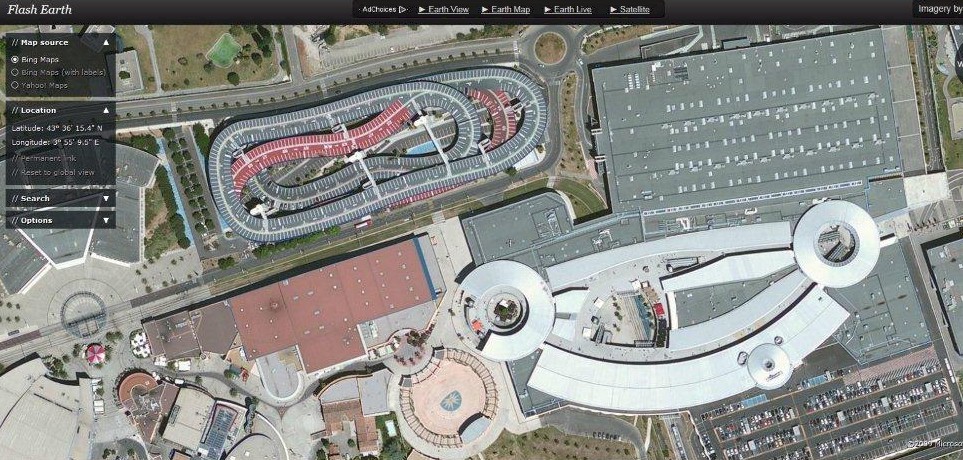The width and height of the screenshot is (963, 460).
Task: Open the Satellite ad link
Action: pyautogui.click(x=630, y=9)
